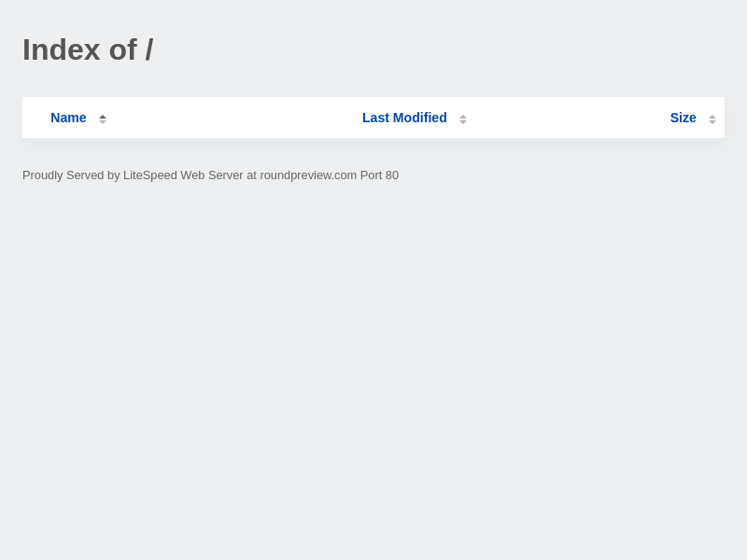The image size is (747, 560).
Task: Sort the listing by the Size link
Action: (x=683, y=118)
